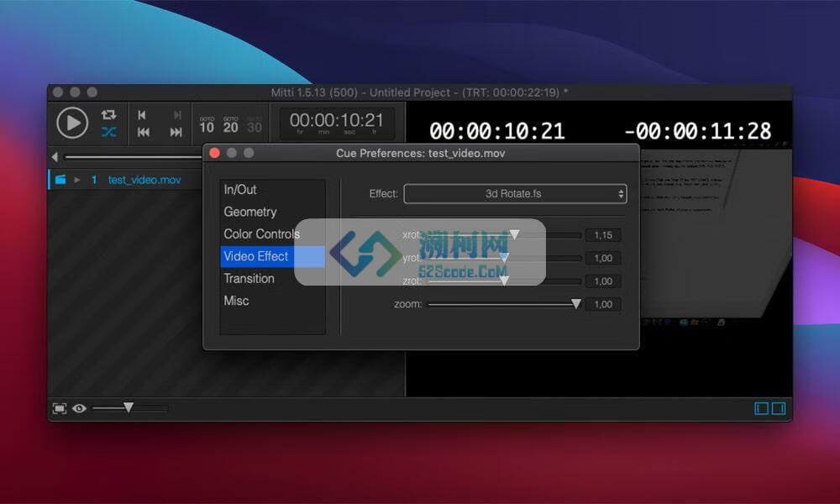The width and height of the screenshot is (840, 504).
Task: Click the zoom value field 1,00
Action: click(603, 304)
